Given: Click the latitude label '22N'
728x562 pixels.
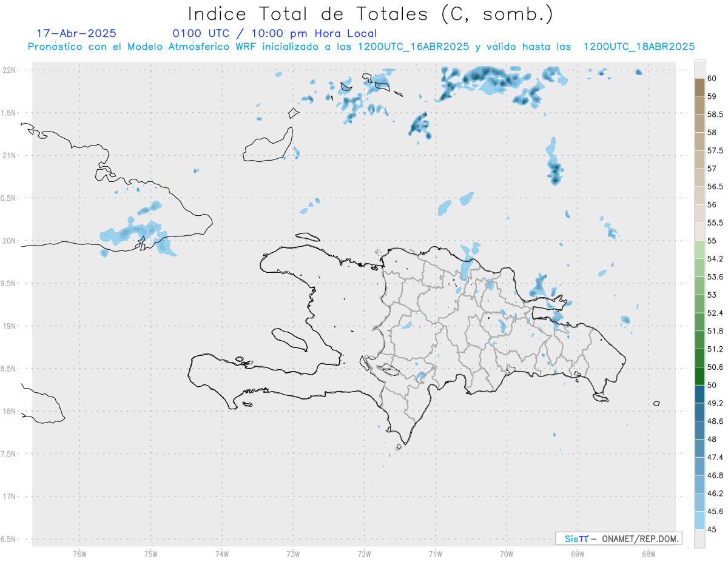Looking at the screenshot, I should point(10,70).
